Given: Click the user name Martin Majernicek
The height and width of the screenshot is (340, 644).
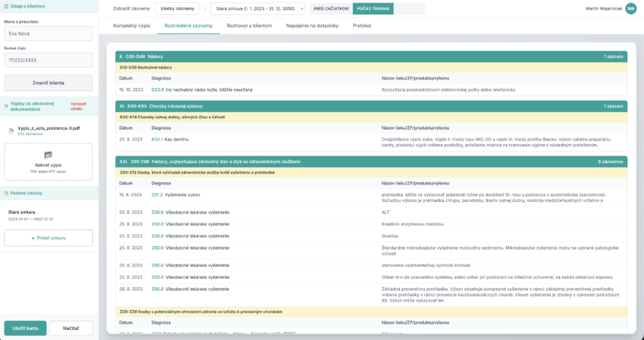Looking at the screenshot, I should coord(604,8).
